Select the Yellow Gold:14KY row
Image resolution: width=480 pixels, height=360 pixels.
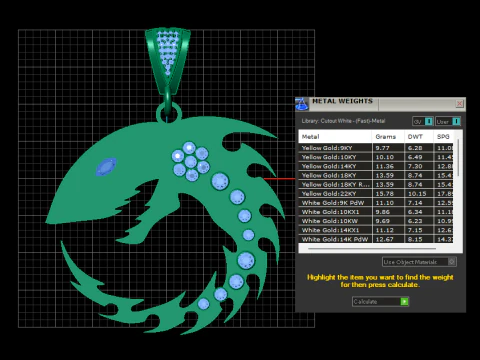376,166
